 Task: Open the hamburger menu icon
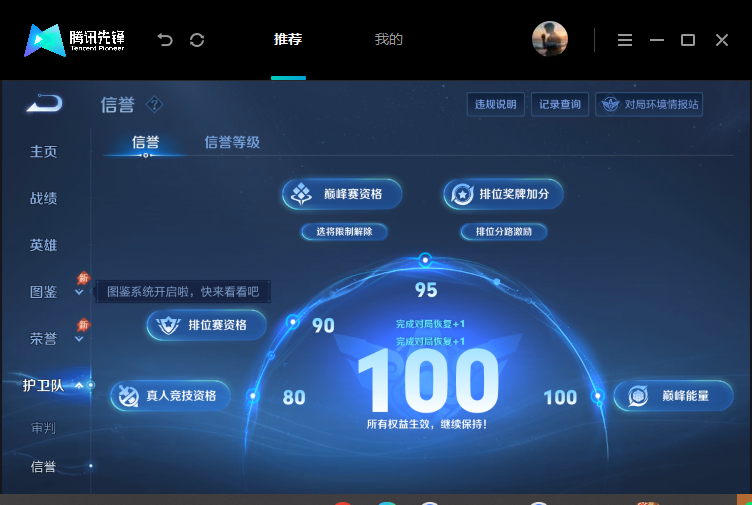click(624, 40)
